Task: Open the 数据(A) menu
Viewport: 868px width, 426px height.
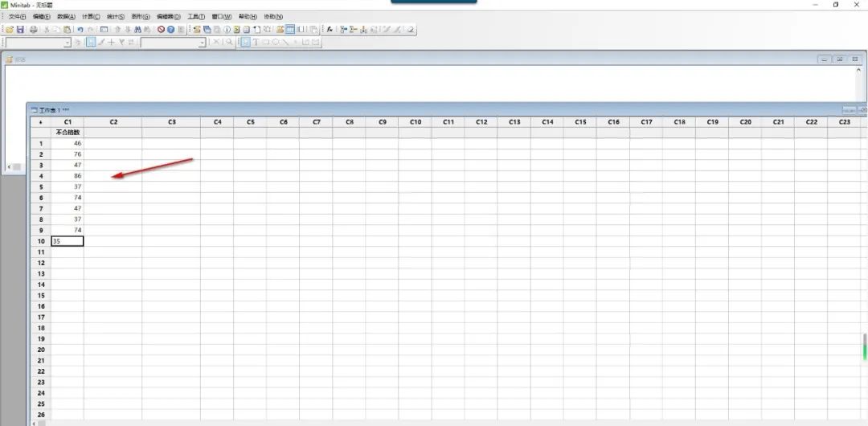Action: coord(66,17)
